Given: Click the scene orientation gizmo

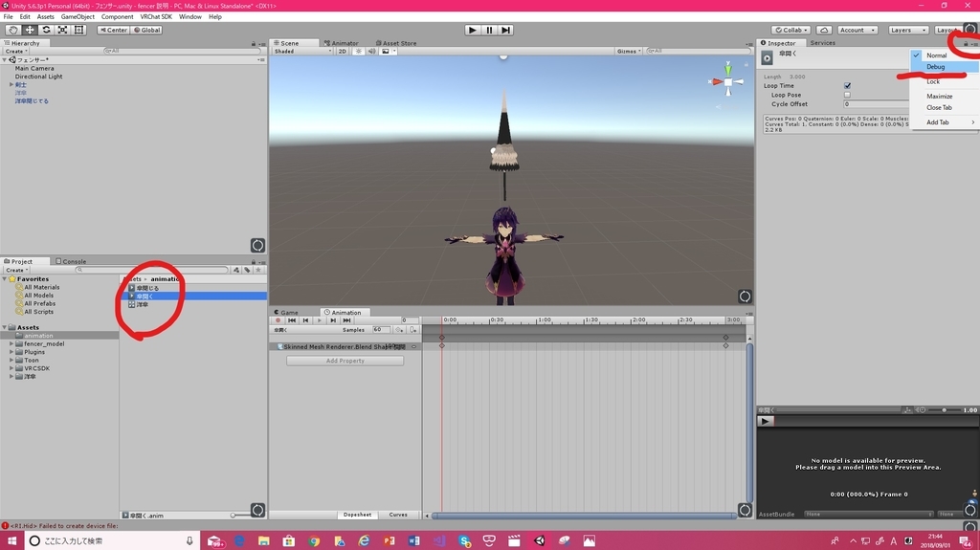Looking at the screenshot, I should 728,81.
